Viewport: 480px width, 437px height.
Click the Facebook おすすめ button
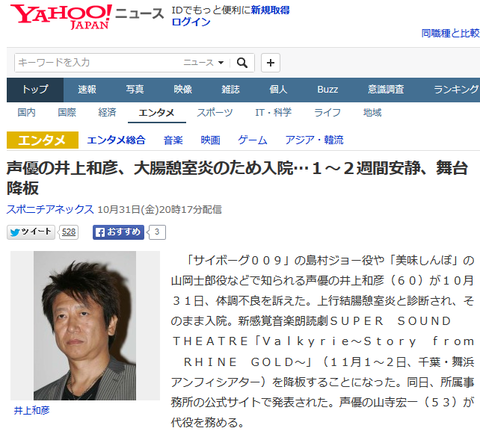tap(118, 232)
